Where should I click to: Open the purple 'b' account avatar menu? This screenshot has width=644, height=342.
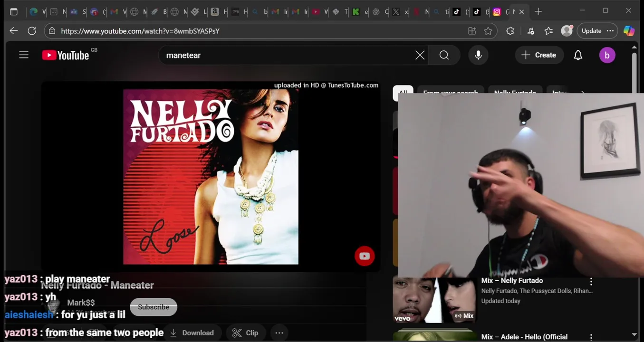(x=607, y=55)
